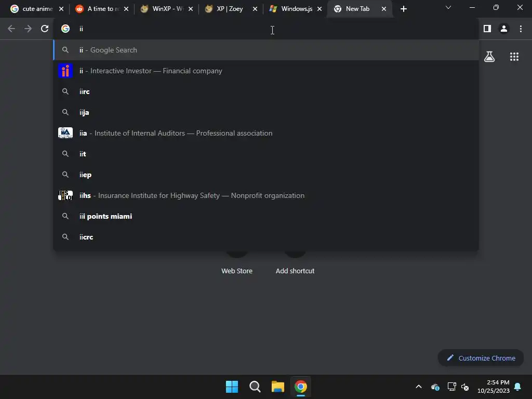
Task: Show hidden system tray icons
Action: [419, 387]
